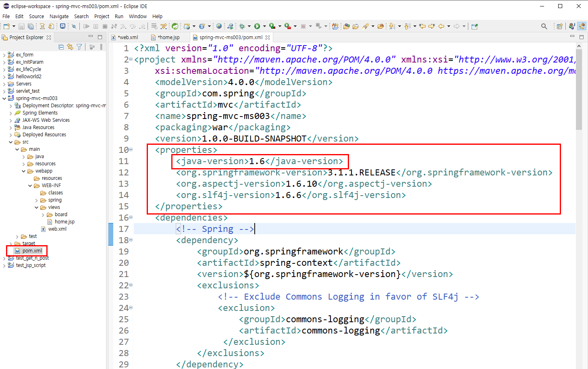This screenshot has width=588, height=369.
Task: Click the Back navigation arrow icon
Action: coord(441,26)
